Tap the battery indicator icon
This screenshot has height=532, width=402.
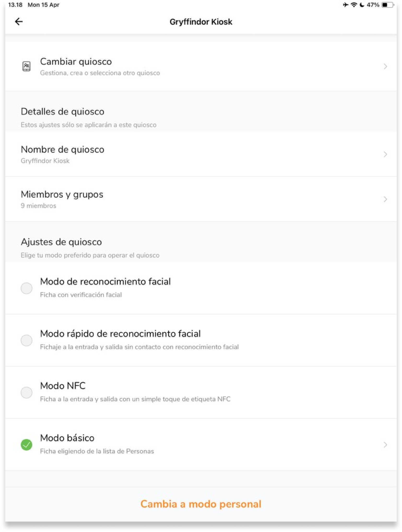point(388,5)
